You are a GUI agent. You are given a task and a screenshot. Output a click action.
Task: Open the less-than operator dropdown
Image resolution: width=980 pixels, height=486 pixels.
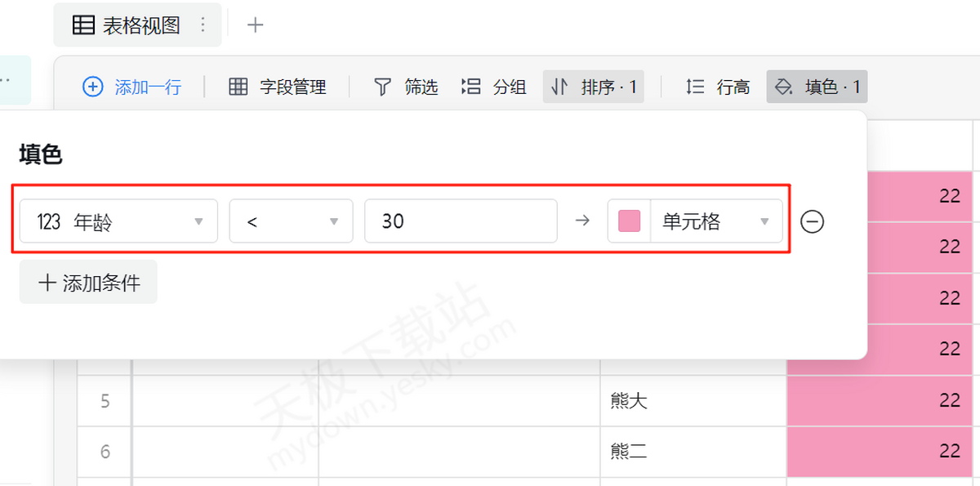pyautogui.click(x=291, y=221)
